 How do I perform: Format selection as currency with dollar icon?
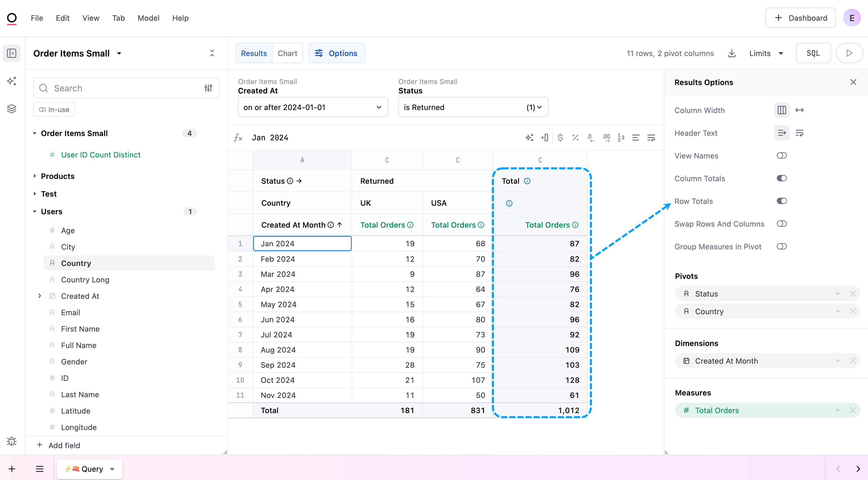click(x=560, y=138)
